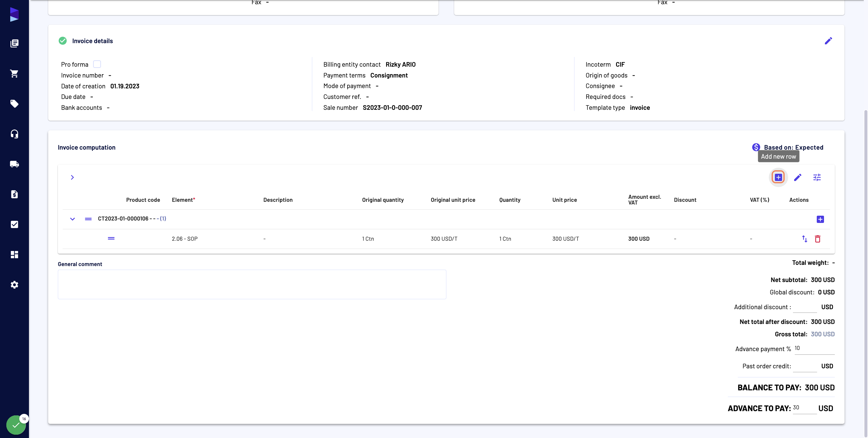Click the green checkmark badge with 16
Viewport: 868px width, 438px height.
[x=16, y=425]
